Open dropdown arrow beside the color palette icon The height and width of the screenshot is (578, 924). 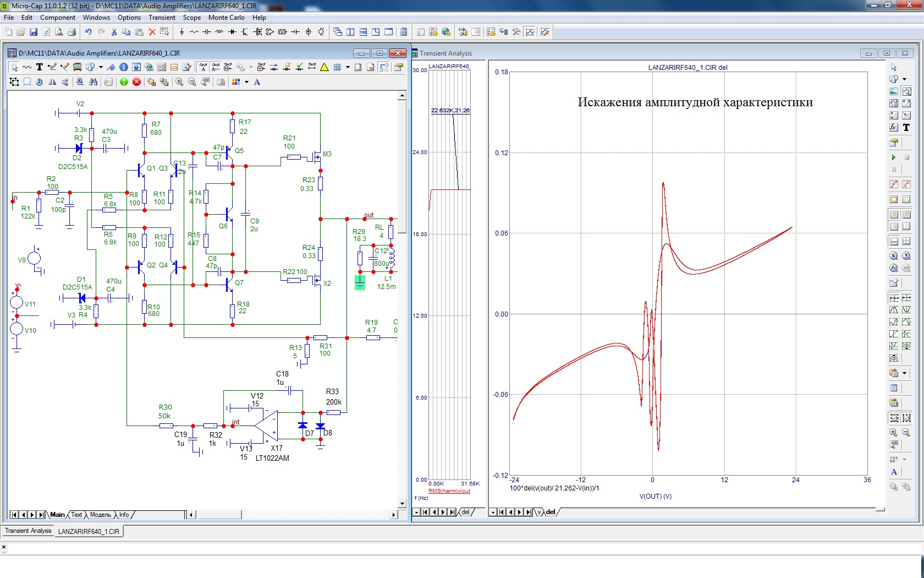click(246, 82)
